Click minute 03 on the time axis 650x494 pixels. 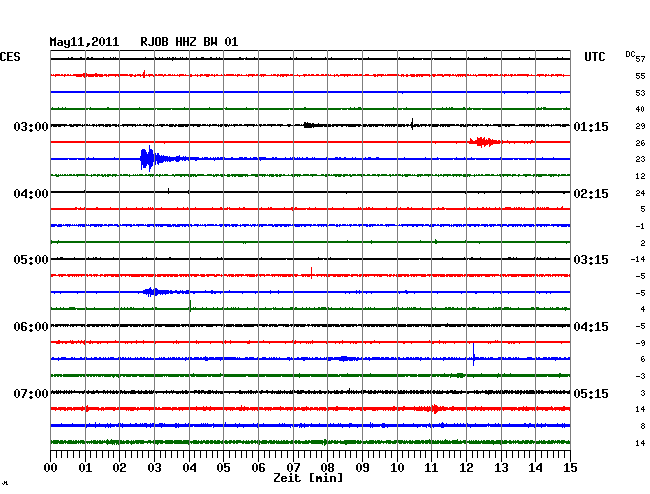(155, 468)
